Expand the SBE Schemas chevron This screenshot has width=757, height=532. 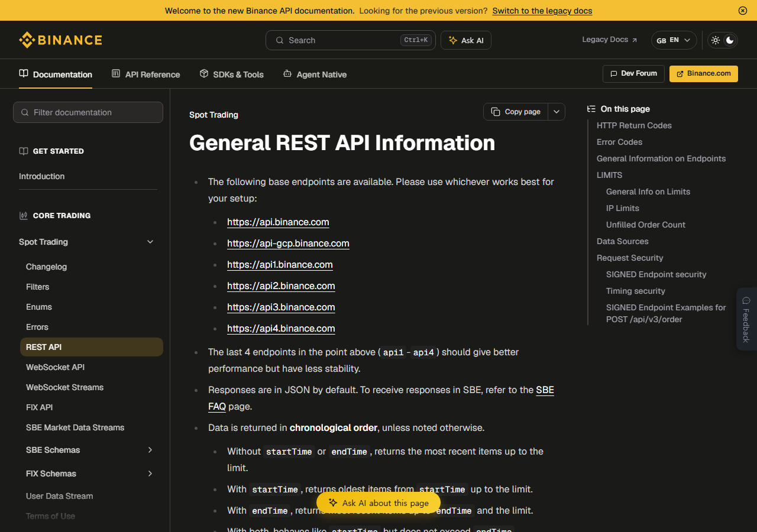(x=150, y=450)
